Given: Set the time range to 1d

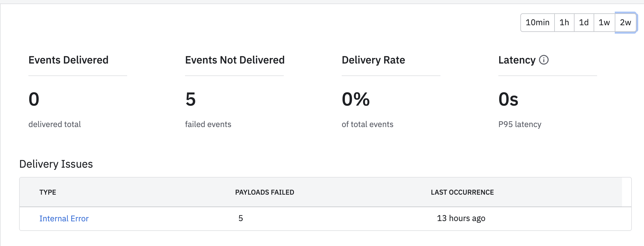Looking at the screenshot, I should (x=584, y=22).
